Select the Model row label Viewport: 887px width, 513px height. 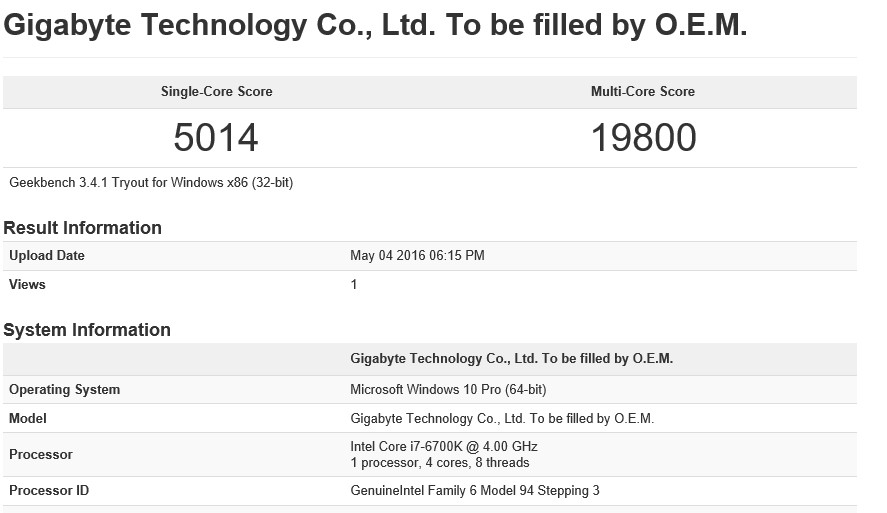click(28, 419)
